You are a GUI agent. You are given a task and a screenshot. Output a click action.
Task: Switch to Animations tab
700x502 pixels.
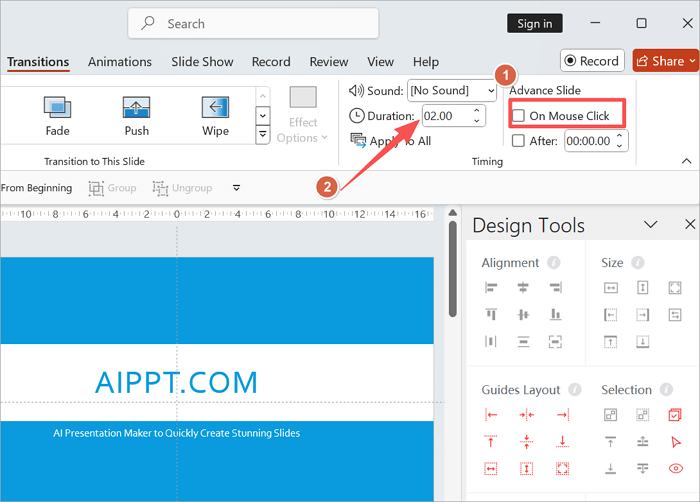(120, 62)
